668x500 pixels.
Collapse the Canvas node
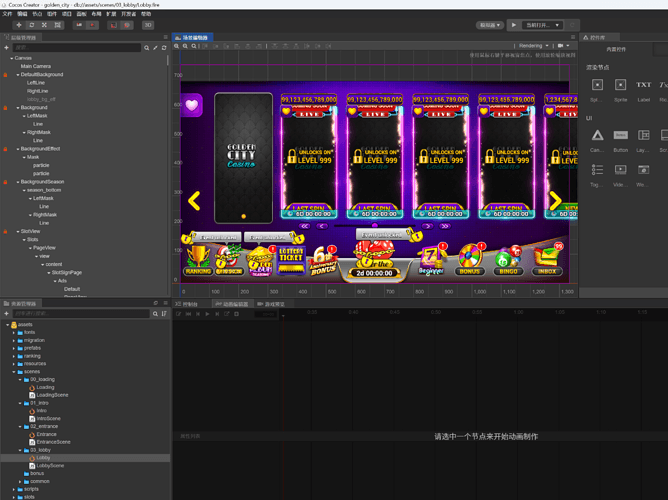(x=12, y=58)
